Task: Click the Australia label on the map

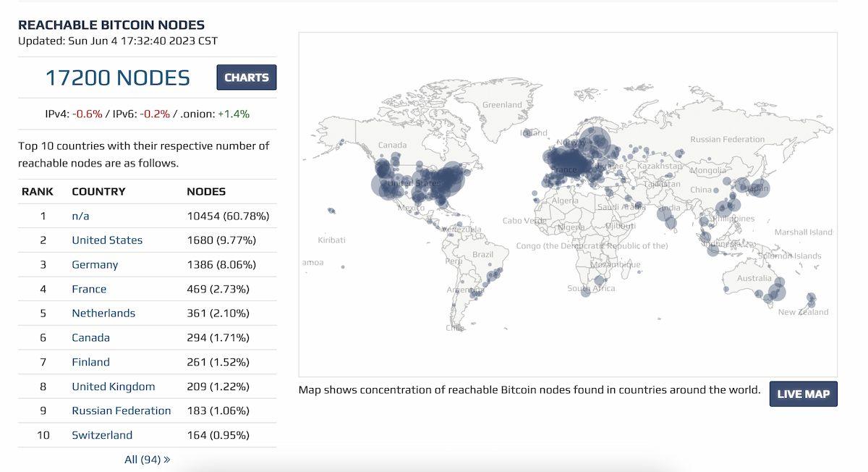Action: click(754, 278)
